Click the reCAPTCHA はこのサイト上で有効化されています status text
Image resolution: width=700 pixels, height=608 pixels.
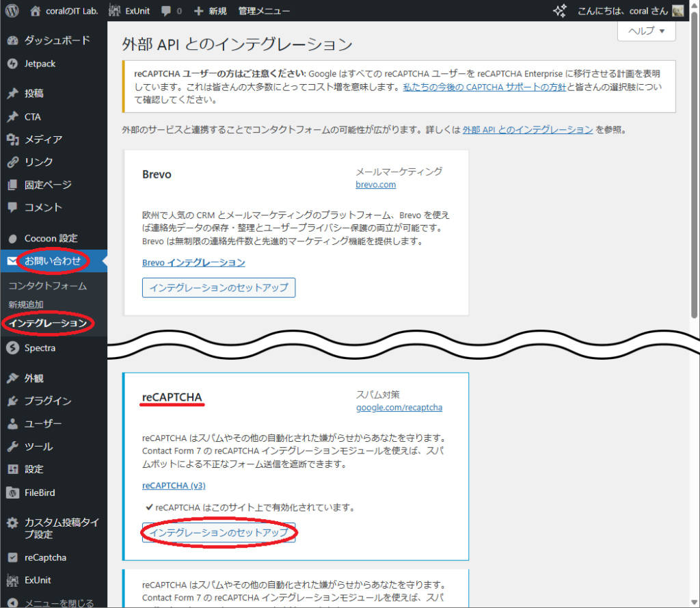tap(255, 508)
